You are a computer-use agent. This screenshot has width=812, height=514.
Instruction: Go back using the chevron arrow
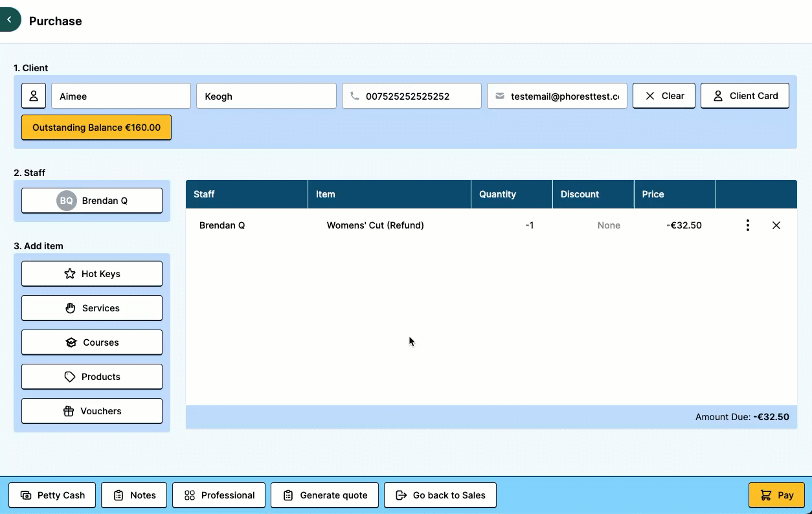(9, 20)
